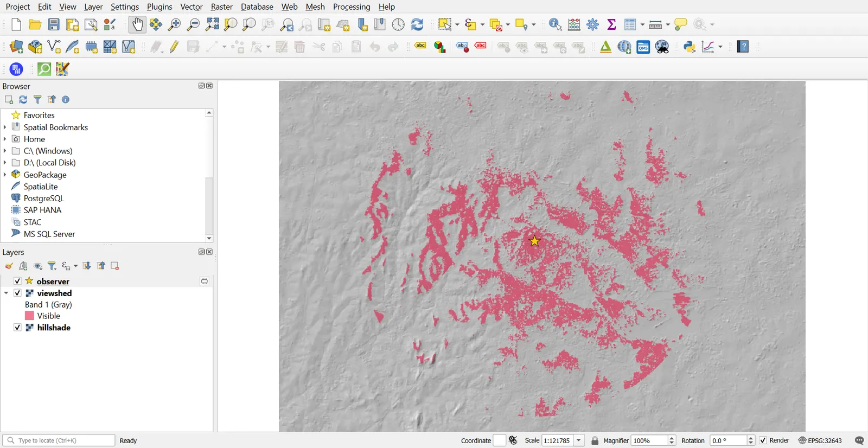Open the Scale dropdown arrow
The height and width of the screenshot is (448, 868).
(x=579, y=440)
